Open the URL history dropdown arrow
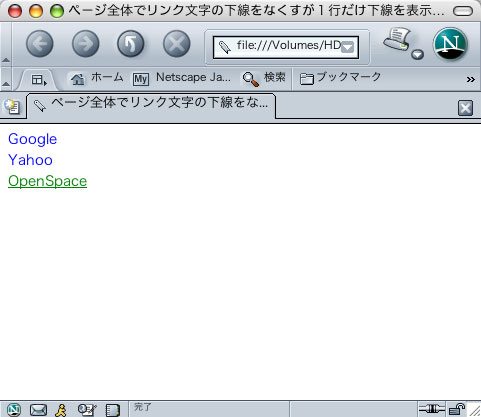Viewport: 481px width, 417px height. coord(348,47)
